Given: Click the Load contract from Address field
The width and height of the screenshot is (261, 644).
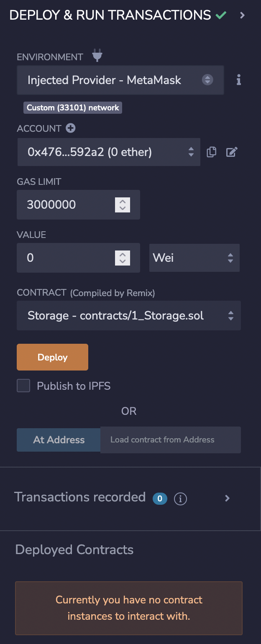Looking at the screenshot, I should (170, 440).
